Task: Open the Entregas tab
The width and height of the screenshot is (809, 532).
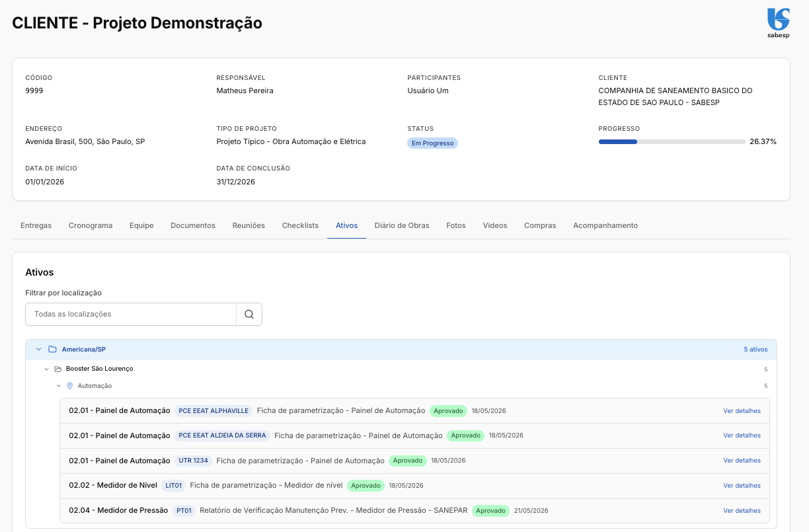Action: pyautogui.click(x=36, y=225)
